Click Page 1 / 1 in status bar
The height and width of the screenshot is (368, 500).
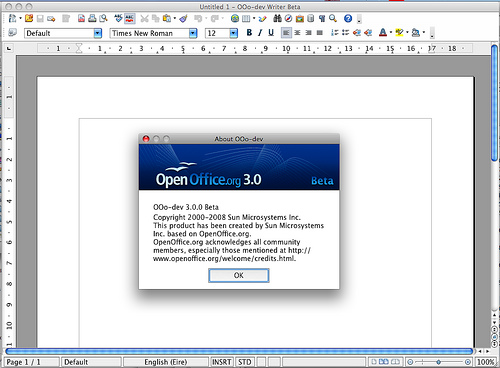click(x=31, y=362)
